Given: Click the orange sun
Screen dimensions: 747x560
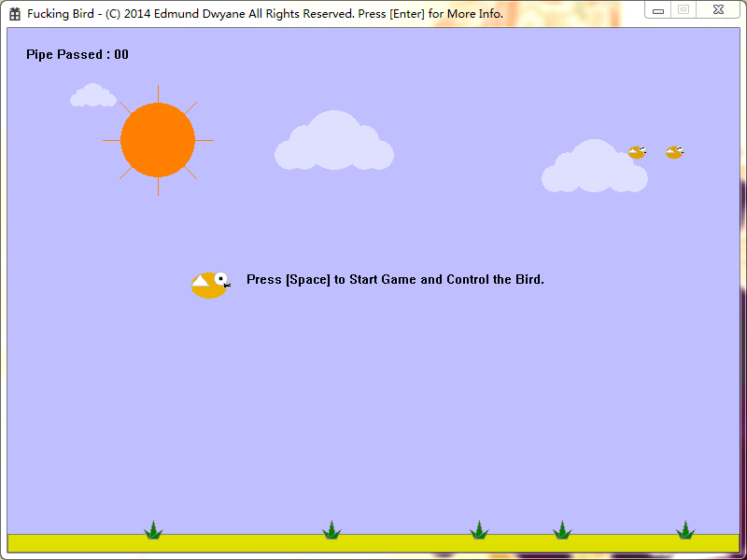Looking at the screenshot, I should (x=158, y=140).
